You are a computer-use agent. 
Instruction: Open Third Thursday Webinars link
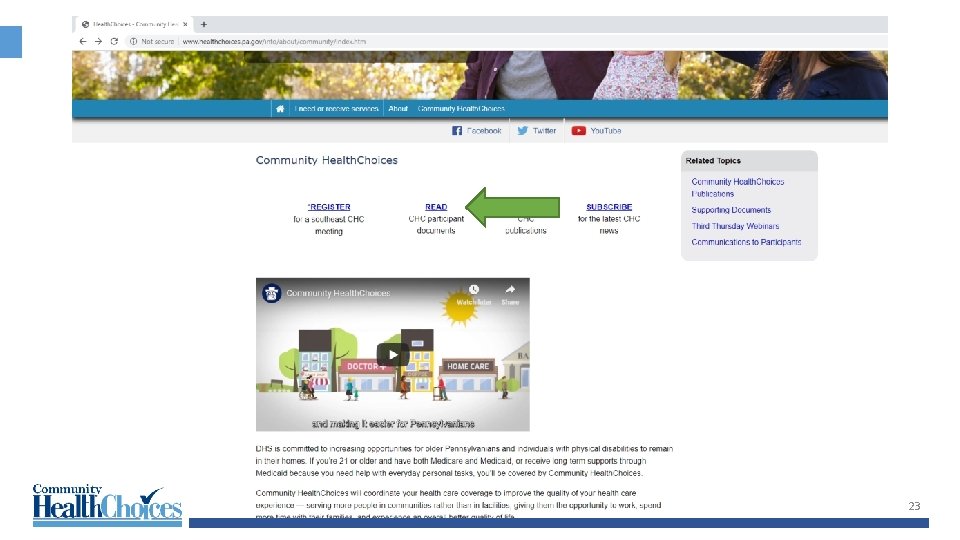[x=735, y=226]
